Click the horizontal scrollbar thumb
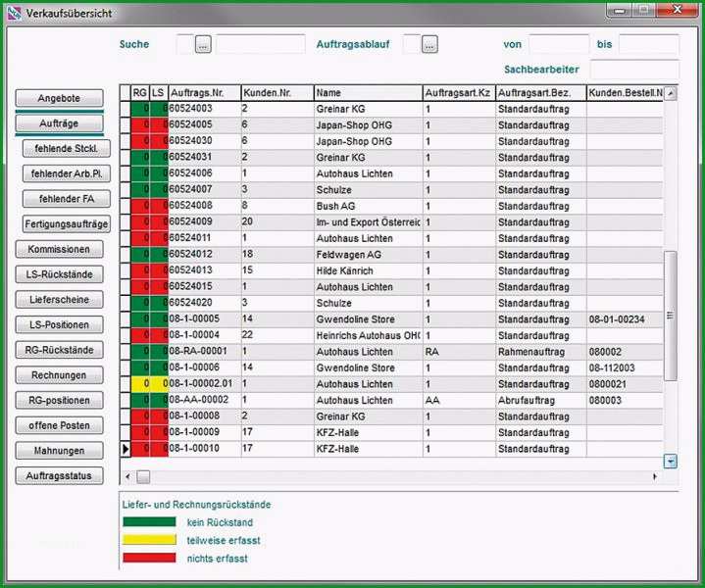Viewport: 705px width, 588px height. 143,476
